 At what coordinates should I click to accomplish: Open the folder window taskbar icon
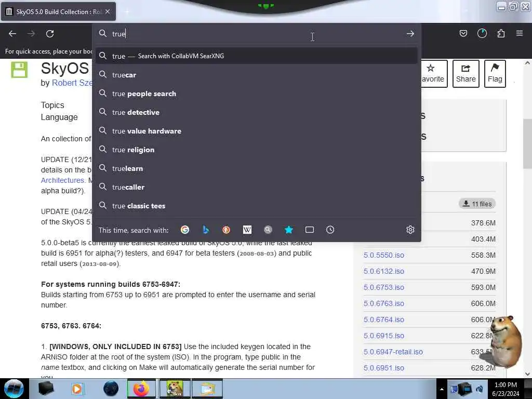207,389
